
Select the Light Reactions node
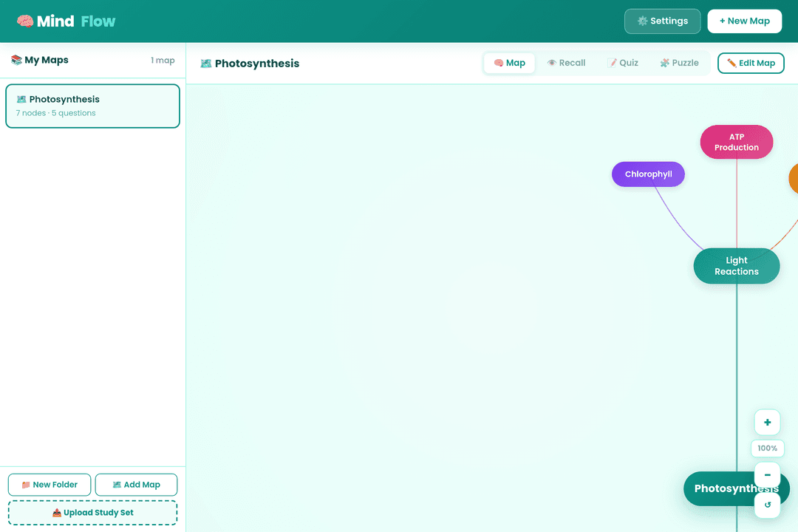click(x=737, y=266)
